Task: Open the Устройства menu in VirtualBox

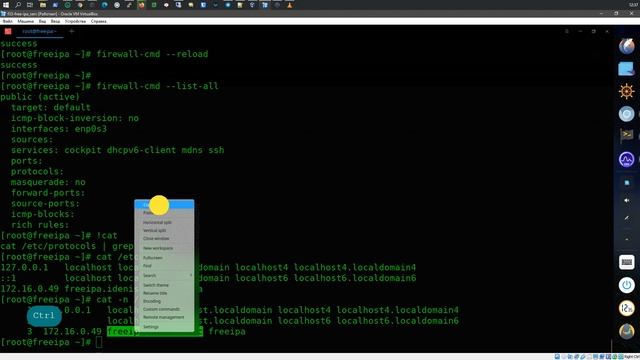Action: click(x=75, y=21)
